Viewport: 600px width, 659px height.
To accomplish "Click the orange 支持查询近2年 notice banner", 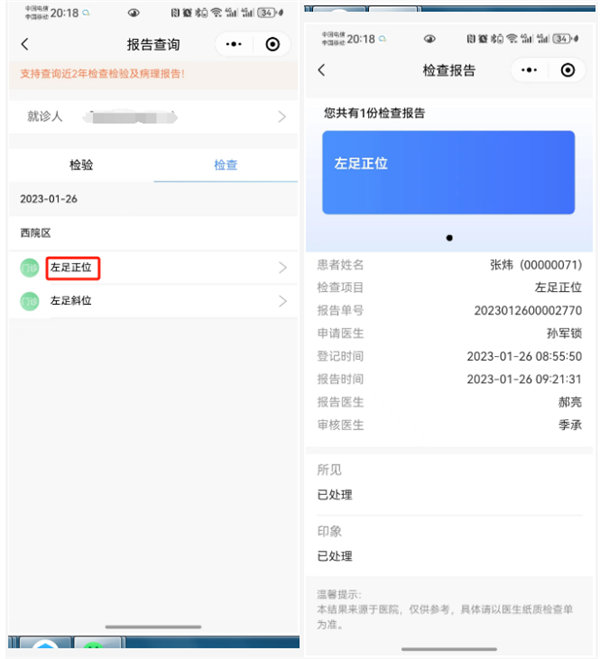I will tap(153, 75).
